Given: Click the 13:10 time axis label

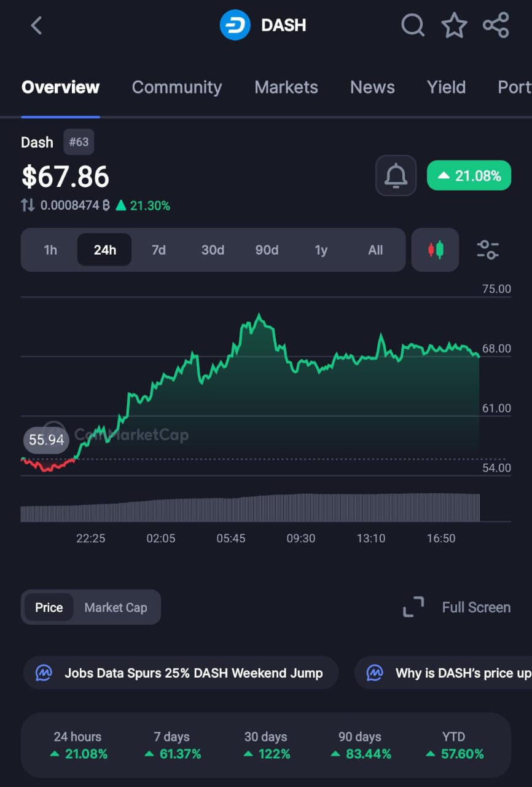Looking at the screenshot, I should (x=371, y=539).
